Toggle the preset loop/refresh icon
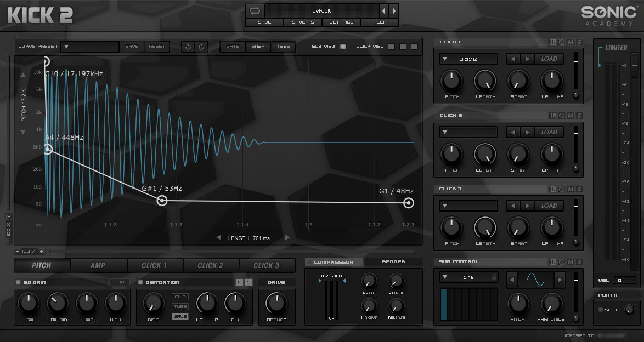Screen dimensions: 644x342 [255, 10]
